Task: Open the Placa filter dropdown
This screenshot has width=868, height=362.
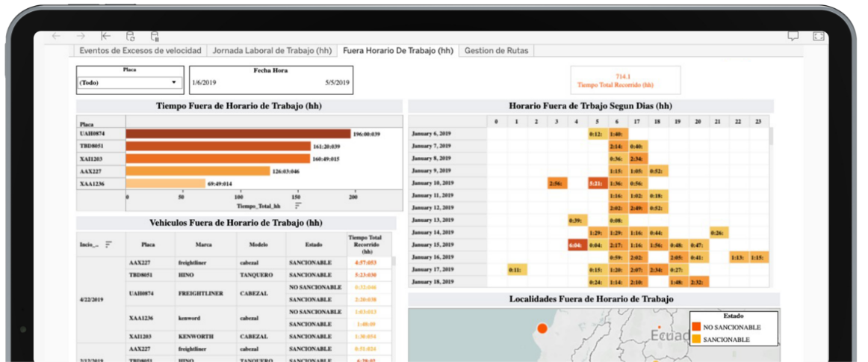Action: pyautogui.click(x=129, y=83)
